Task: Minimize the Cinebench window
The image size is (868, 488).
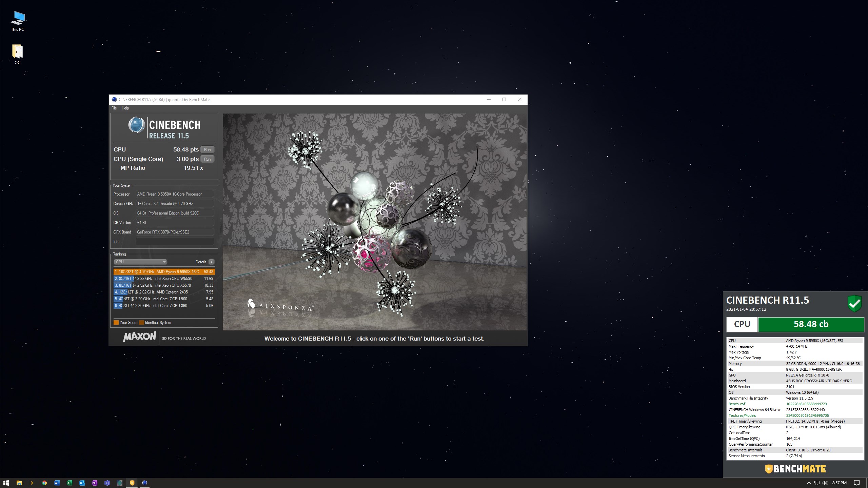Action: [489, 99]
